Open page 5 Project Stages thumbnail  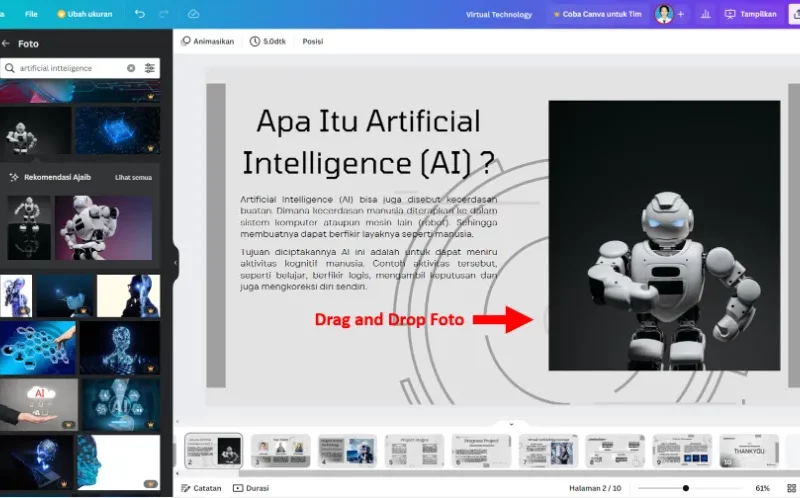414,451
